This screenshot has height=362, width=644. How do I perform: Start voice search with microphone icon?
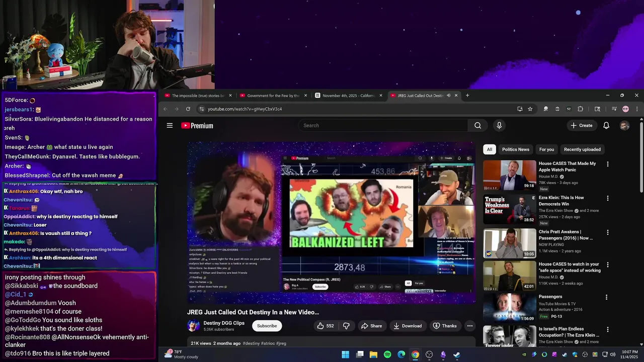(499, 126)
